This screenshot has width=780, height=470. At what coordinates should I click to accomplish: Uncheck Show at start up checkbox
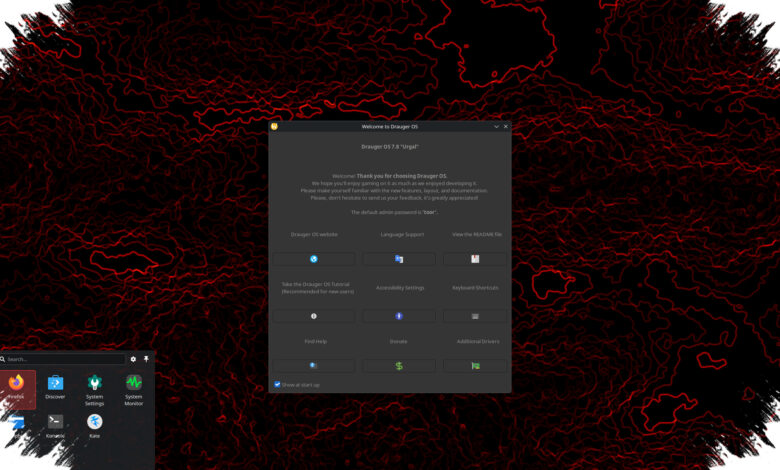point(277,384)
